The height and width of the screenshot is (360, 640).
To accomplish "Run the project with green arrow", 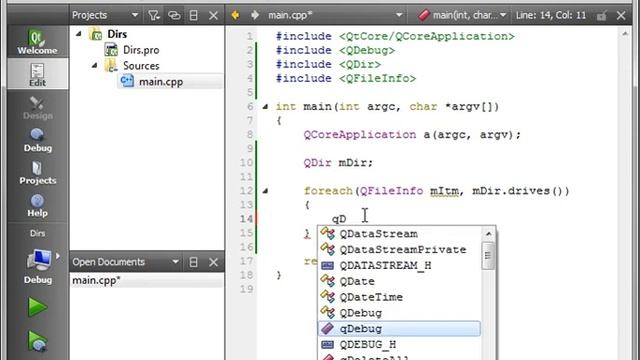I will pos(37,307).
